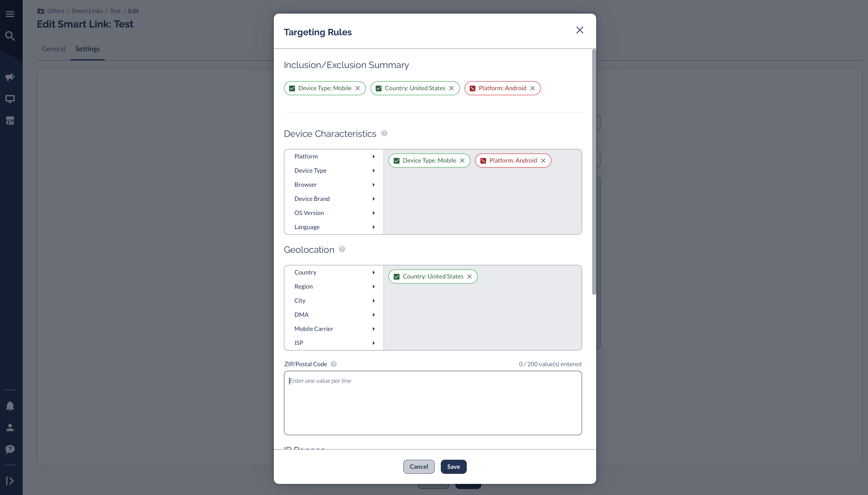Click the sidebar search icon

[10, 36]
